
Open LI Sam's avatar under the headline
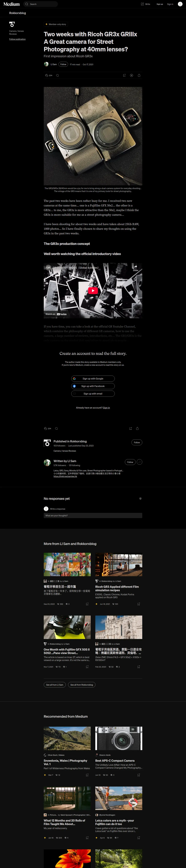coord(46,64)
